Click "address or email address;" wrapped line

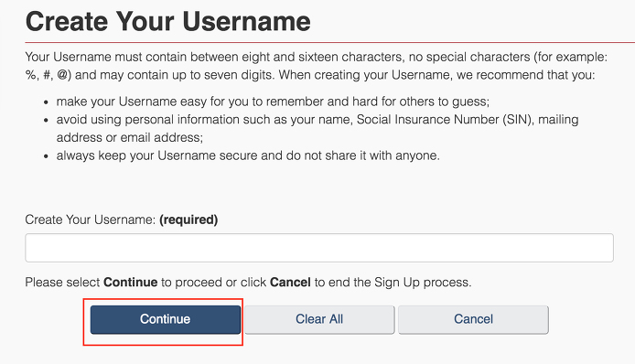tap(130, 138)
